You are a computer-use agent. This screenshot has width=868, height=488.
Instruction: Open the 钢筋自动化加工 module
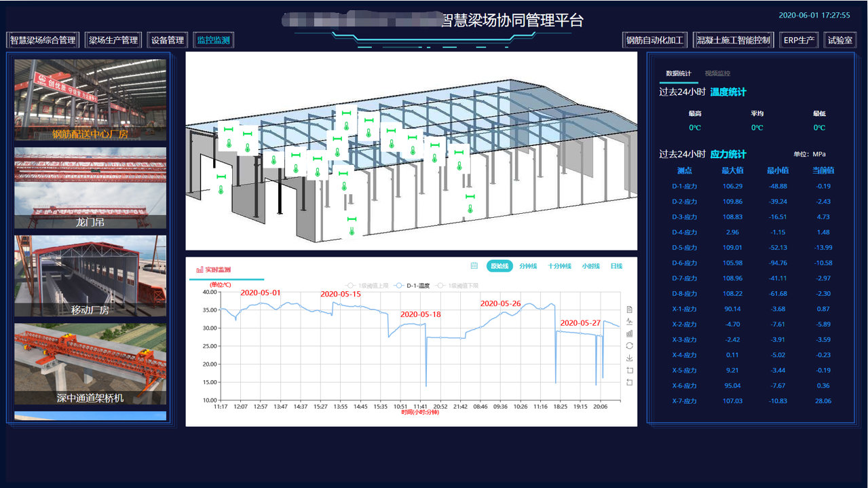(x=655, y=40)
